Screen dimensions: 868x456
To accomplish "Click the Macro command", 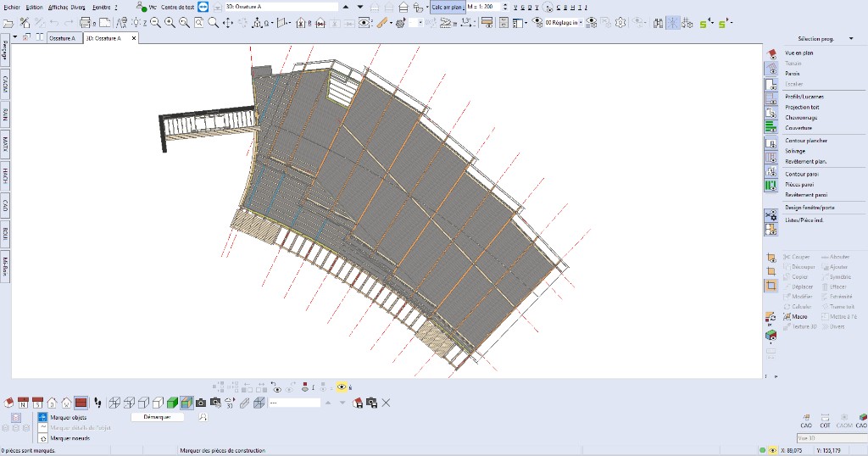I will tap(795, 316).
